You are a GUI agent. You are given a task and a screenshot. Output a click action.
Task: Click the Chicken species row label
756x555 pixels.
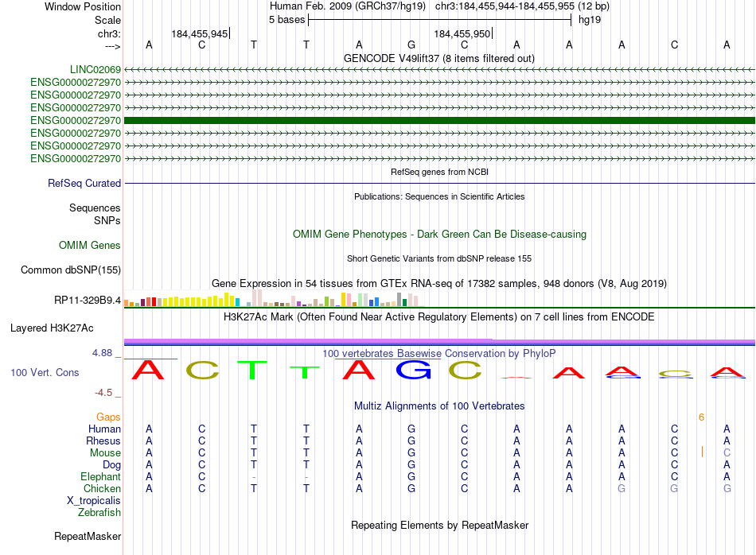[x=102, y=488]
